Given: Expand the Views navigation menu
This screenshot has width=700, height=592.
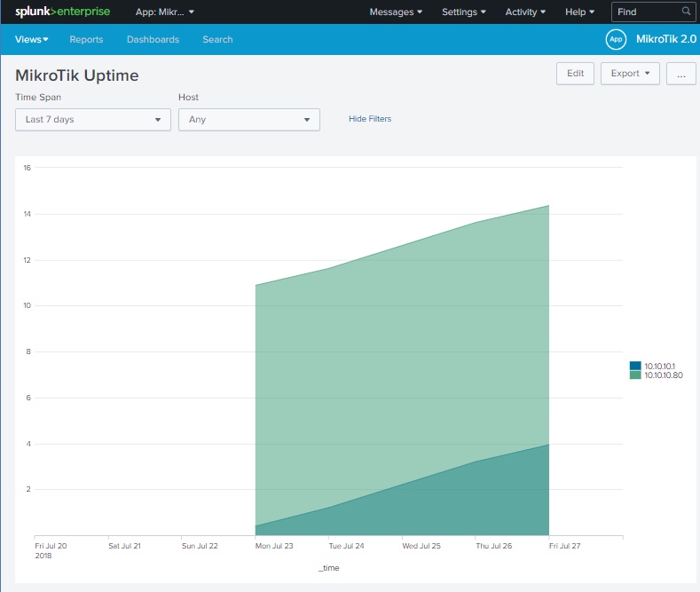Looking at the screenshot, I should pos(32,39).
